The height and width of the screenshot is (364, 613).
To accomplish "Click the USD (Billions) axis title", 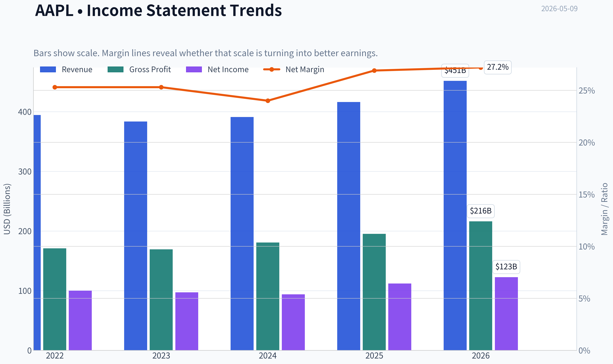I will (x=7, y=209).
